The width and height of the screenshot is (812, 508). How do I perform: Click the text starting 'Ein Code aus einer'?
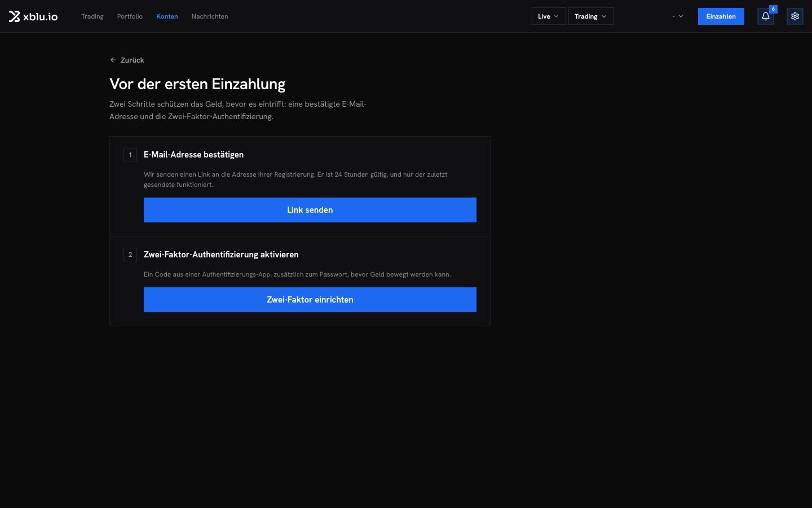[x=297, y=274]
